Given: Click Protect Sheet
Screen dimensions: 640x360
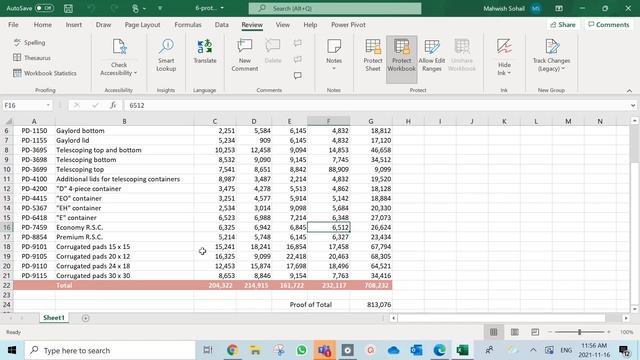Looking at the screenshot, I should click(373, 55).
